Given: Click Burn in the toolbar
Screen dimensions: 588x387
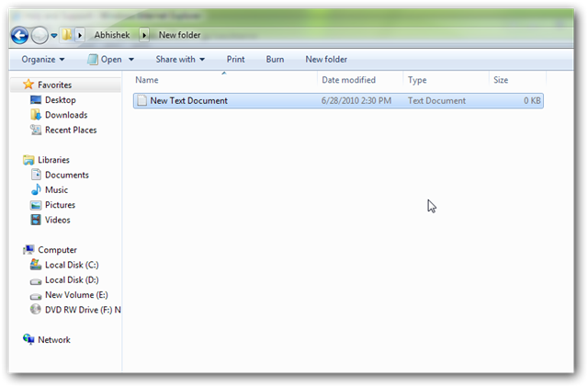Looking at the screenshot, I should 275,60.
